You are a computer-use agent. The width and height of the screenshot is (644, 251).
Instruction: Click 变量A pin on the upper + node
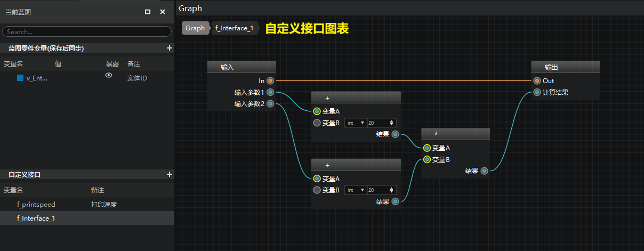[317, 111]
